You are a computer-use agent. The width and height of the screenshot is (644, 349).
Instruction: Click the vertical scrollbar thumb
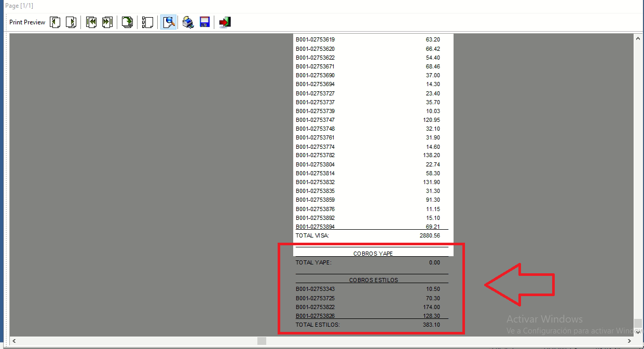point(638,323)
